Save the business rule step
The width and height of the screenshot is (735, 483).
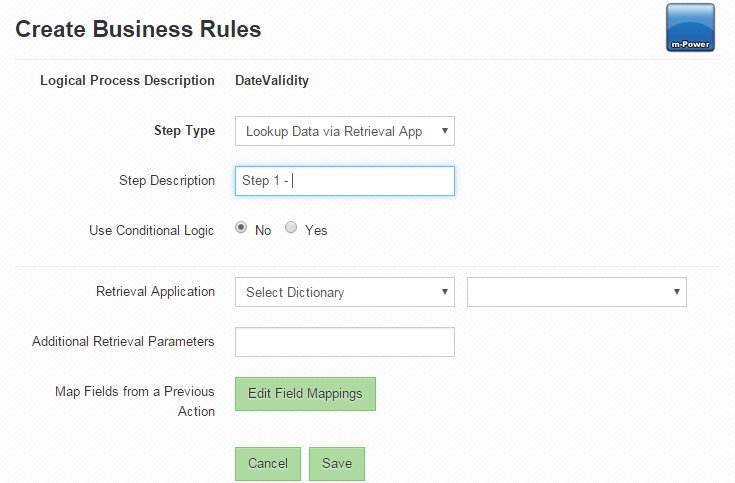click(337, 464)
